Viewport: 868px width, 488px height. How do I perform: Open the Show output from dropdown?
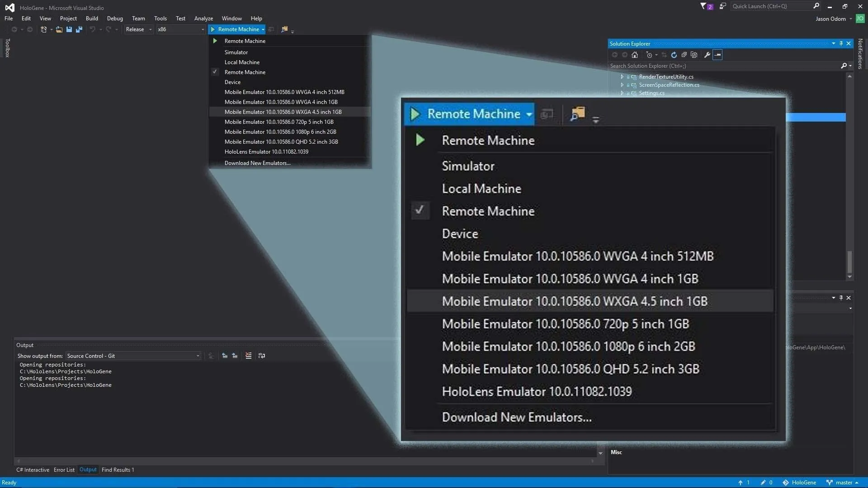[133, 356]
